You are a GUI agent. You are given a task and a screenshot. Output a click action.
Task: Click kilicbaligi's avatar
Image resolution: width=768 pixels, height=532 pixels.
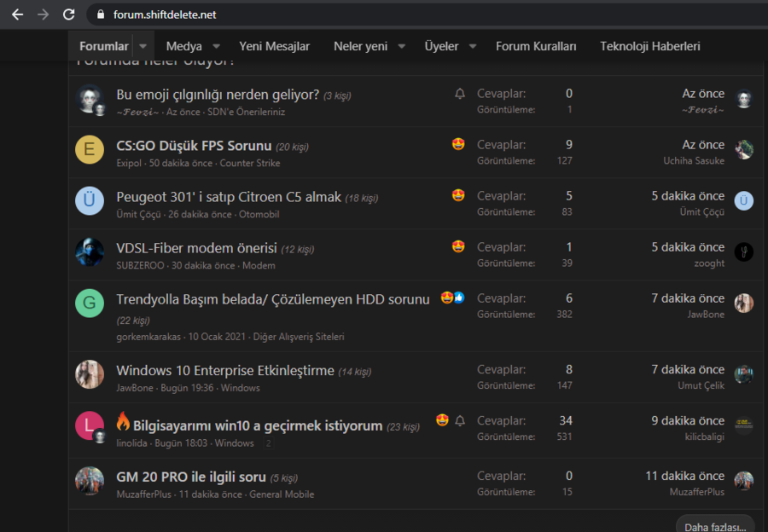click(x=743, y=425)
